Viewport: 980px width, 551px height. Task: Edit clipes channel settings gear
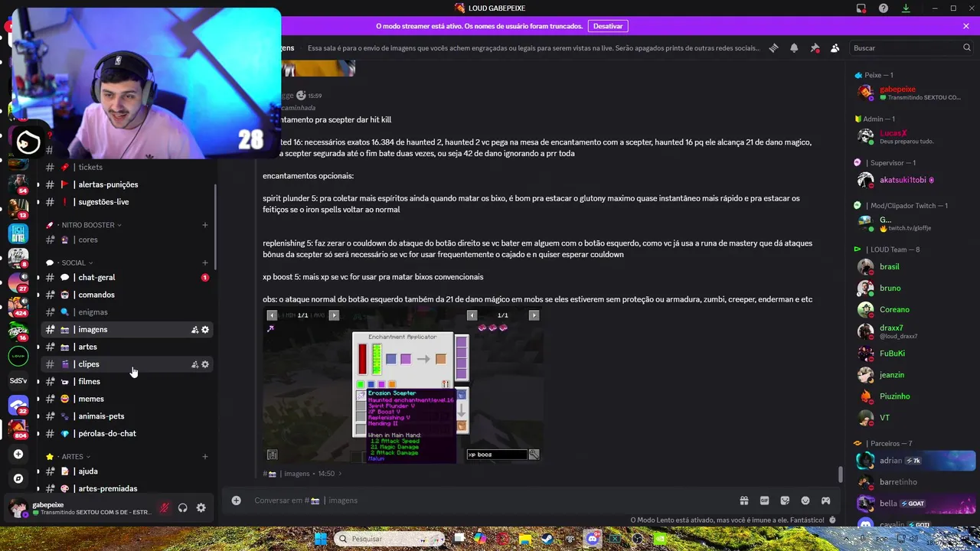click(205, 364)
